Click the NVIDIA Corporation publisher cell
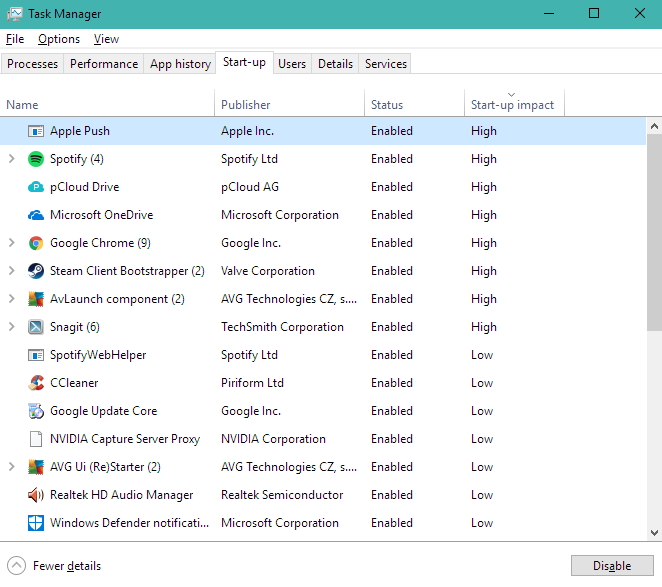This screenshot has height=587, width=662. pos(273,439)
